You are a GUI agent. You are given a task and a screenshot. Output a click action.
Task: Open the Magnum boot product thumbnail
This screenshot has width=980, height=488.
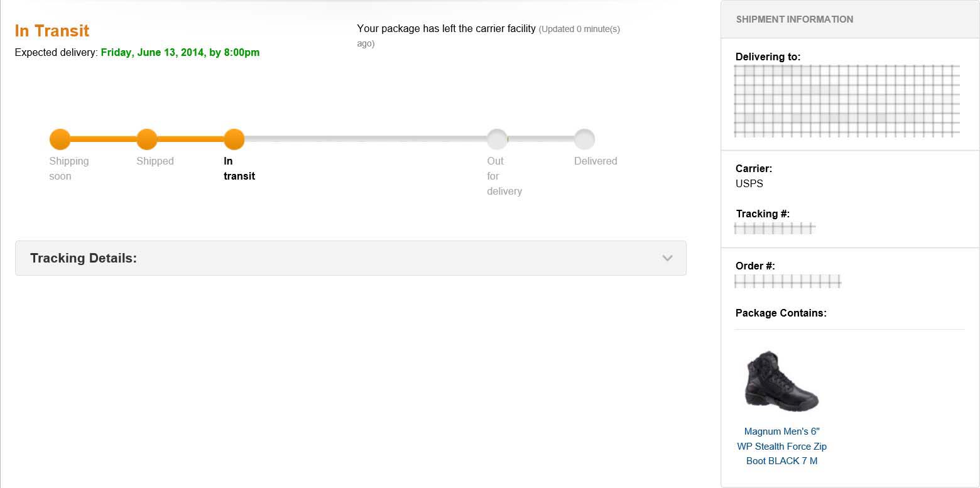point(781,381)
